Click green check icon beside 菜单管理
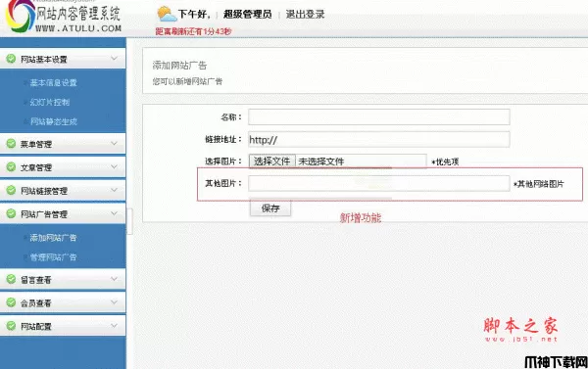Screen dimensions: 588x369 click(11, 144)
